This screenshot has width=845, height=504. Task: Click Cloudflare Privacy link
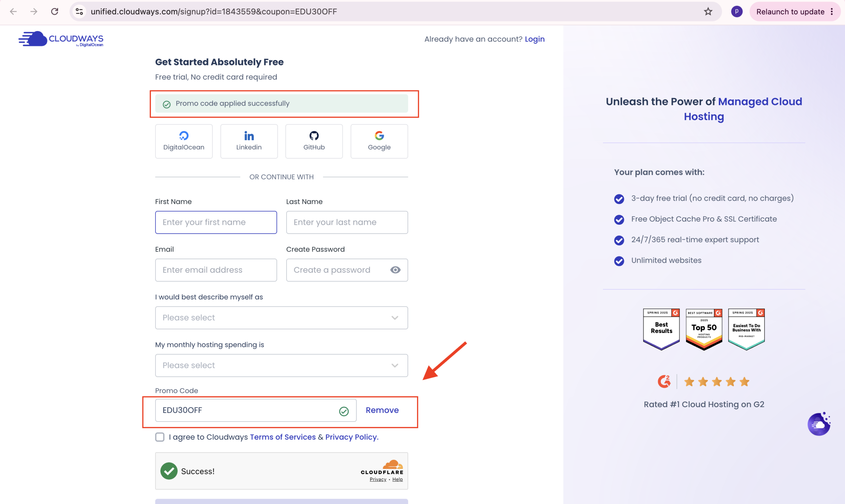[378, 479]
